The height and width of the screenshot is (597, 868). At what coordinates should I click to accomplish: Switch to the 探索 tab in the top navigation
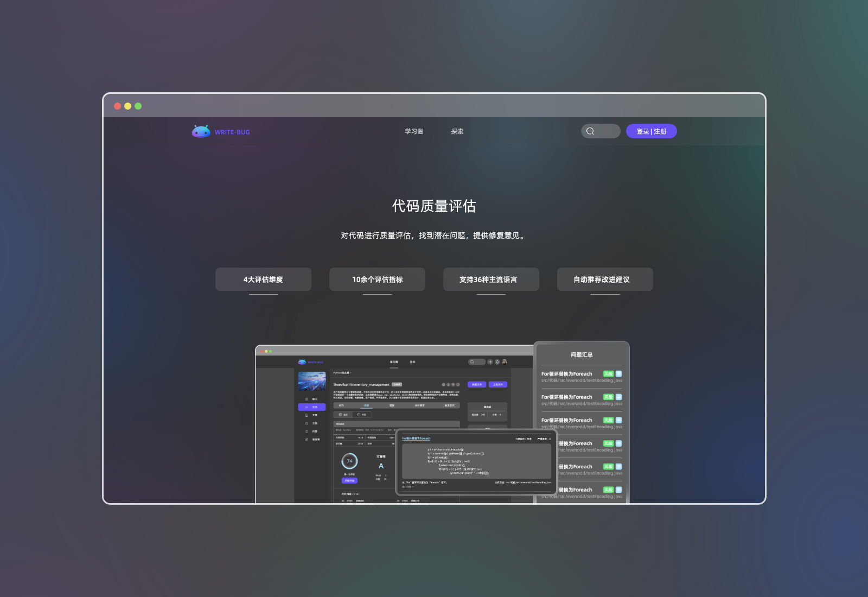coord(457,131)
